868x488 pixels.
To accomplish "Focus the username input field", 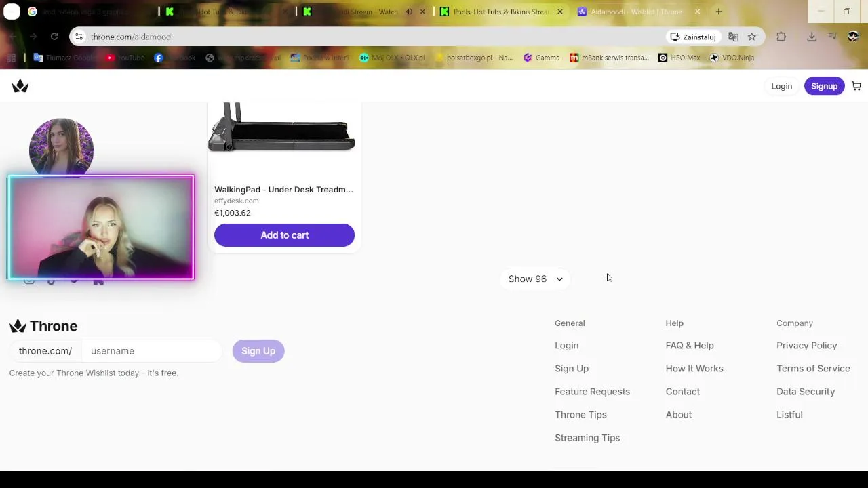I will click(152, 351).
